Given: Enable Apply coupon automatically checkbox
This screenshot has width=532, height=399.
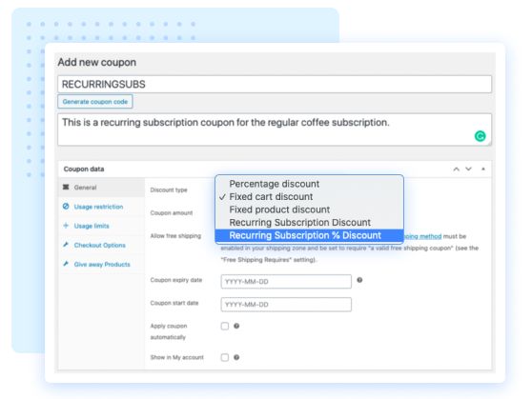Looking at the screenshot, I should [x=225, y=326].
